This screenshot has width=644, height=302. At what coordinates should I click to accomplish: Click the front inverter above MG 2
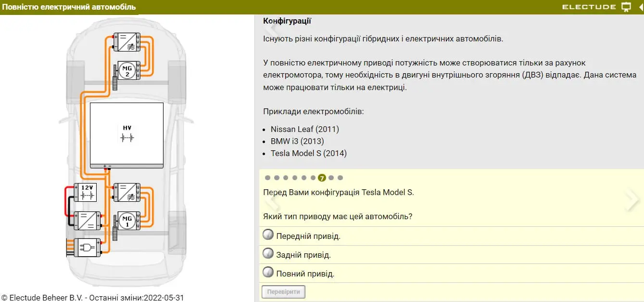[127, 42]
